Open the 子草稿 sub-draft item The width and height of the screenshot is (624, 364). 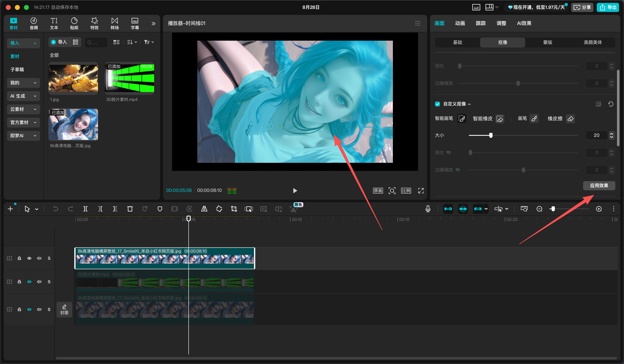[x=17, y=70]
